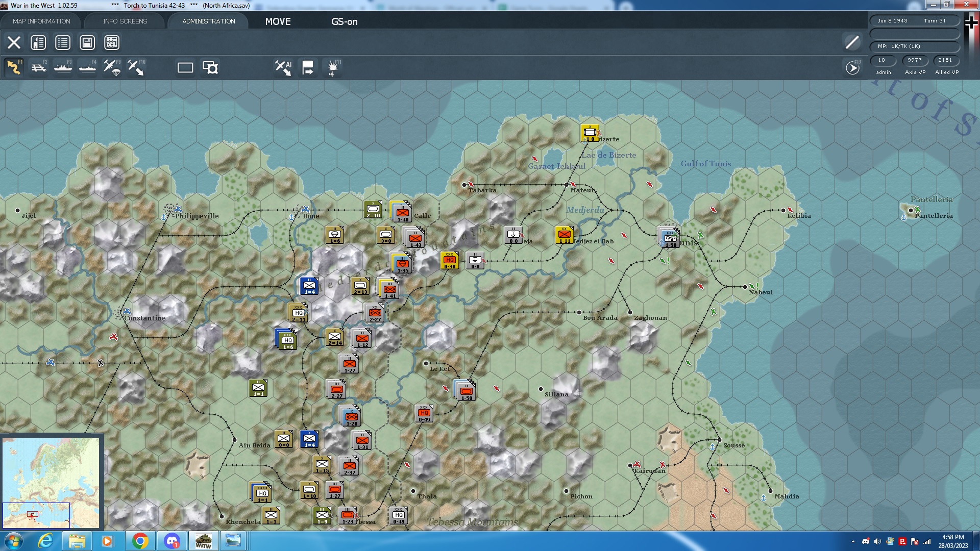Switch to the INFO SCREENS tab
Screen dimensions: 980x551
click(x=125, y=21)
